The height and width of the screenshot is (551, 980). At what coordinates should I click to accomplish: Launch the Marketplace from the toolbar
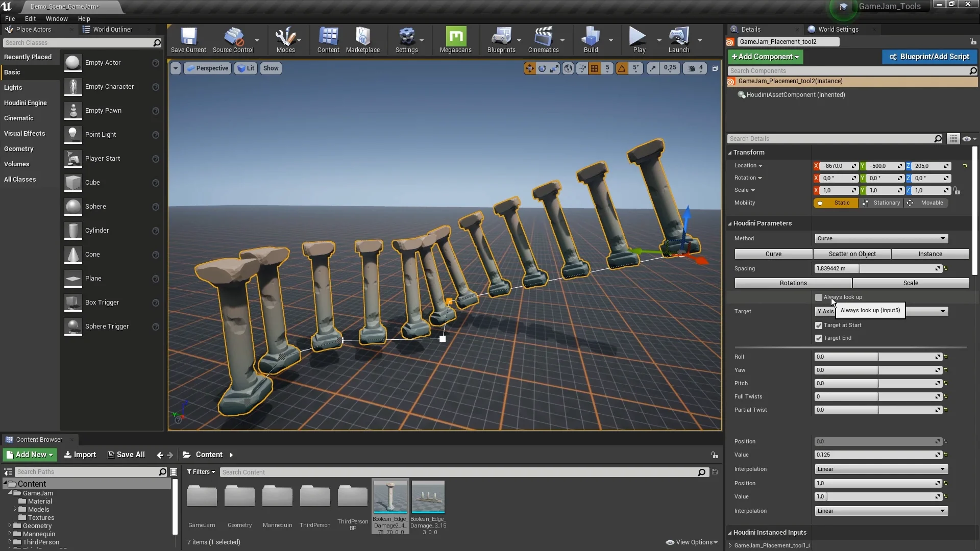tap(362, 40)
